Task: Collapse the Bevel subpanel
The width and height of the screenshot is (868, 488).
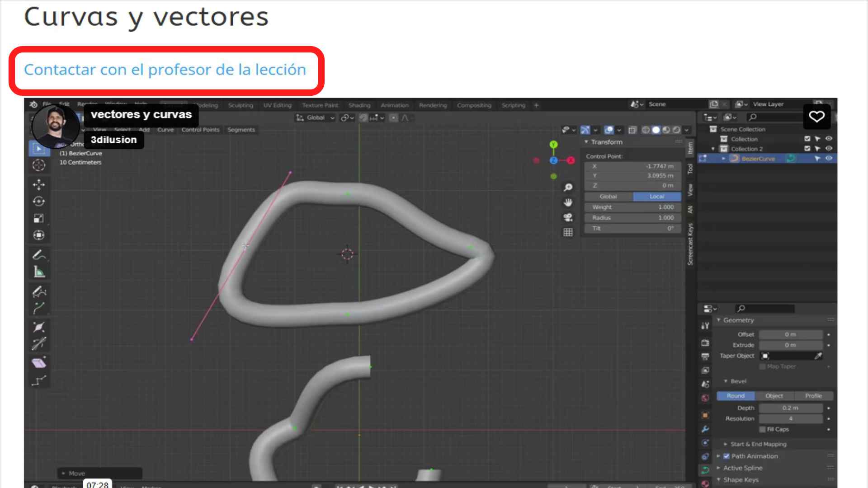Action: 726,381
